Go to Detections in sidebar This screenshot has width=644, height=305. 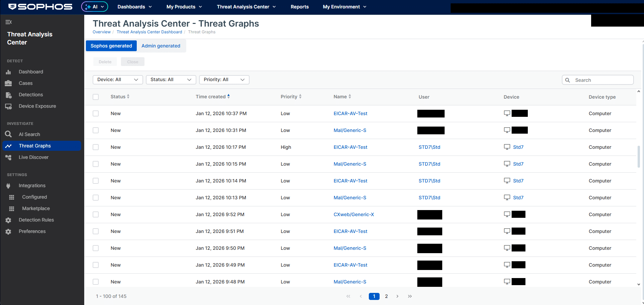coord(31,95)
